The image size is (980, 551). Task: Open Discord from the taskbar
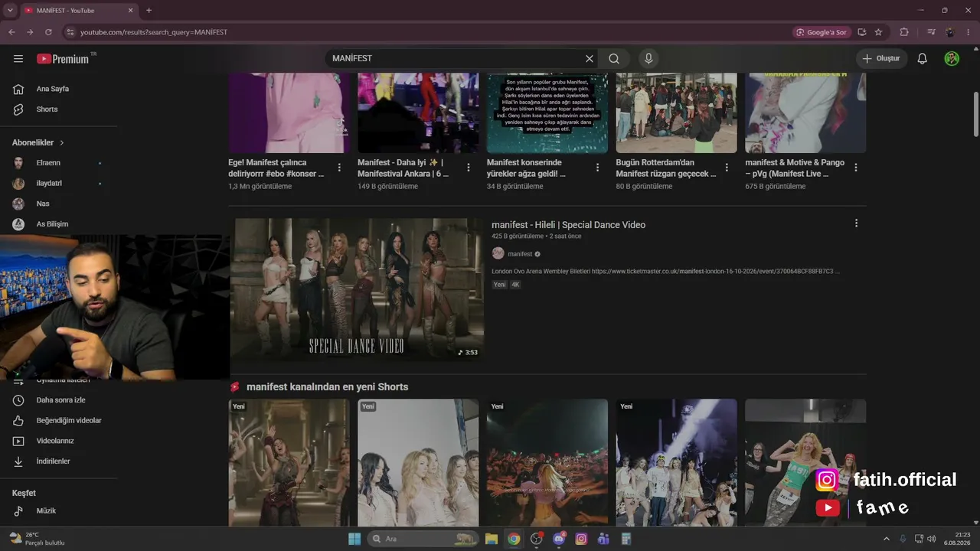click(x=559, y=539)
